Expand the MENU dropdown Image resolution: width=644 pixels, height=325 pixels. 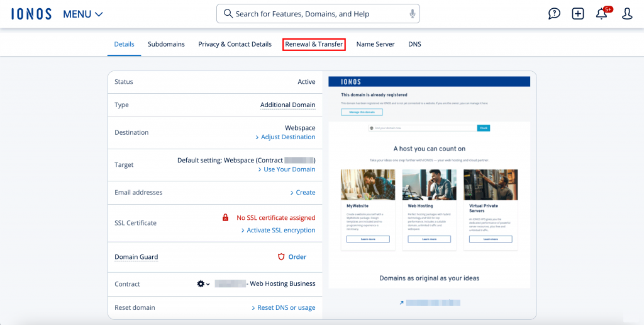click(x=83, y=14)
